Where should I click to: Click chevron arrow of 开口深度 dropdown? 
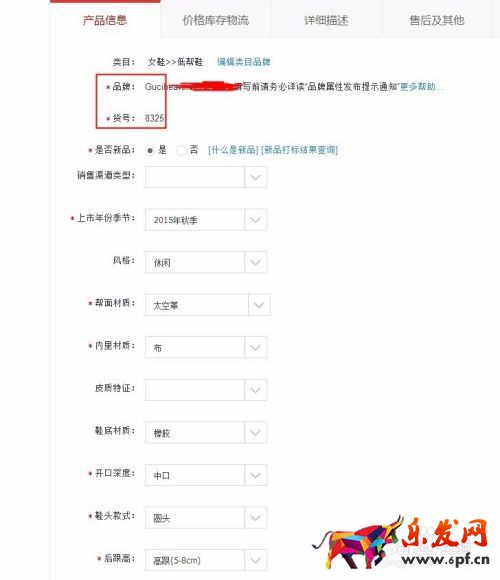(x=255, y=475)
